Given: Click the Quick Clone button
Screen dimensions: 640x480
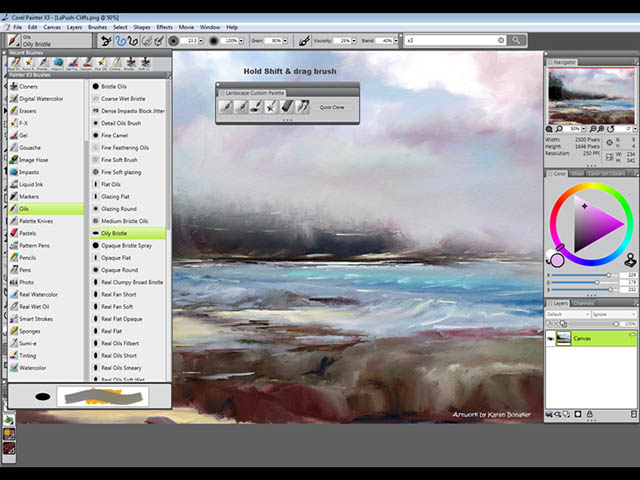Looking at the screenshot, I should pyautogui.click(x=332, y=107).
